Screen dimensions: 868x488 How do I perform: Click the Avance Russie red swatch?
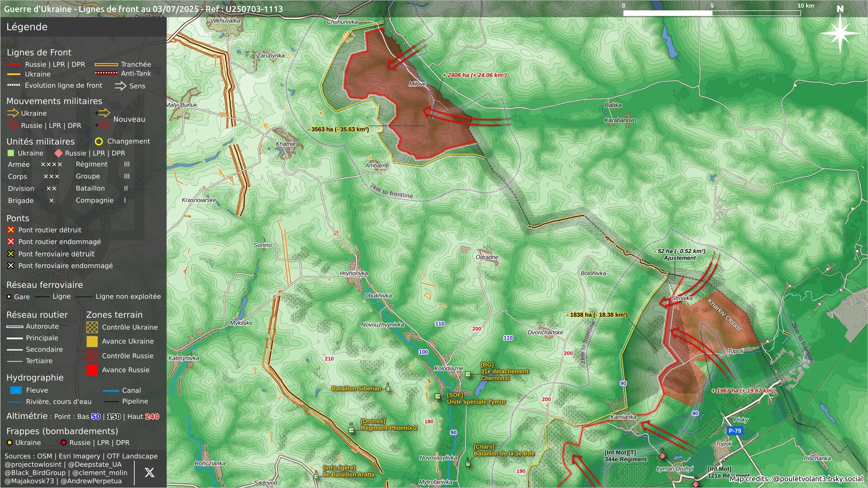coord(92,370)
